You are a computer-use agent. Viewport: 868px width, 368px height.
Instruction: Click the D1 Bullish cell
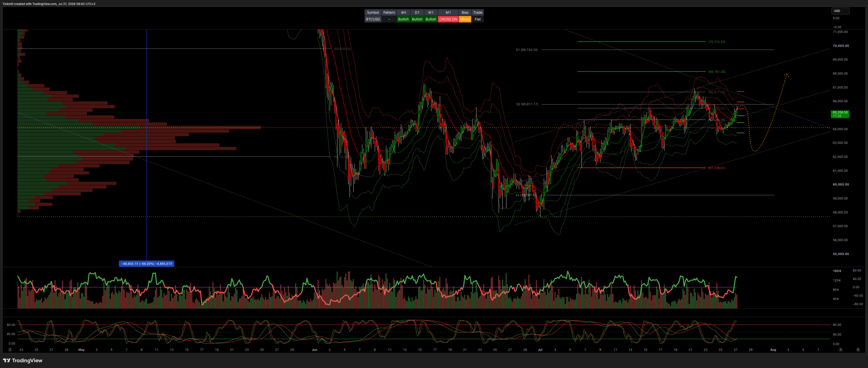417,19
